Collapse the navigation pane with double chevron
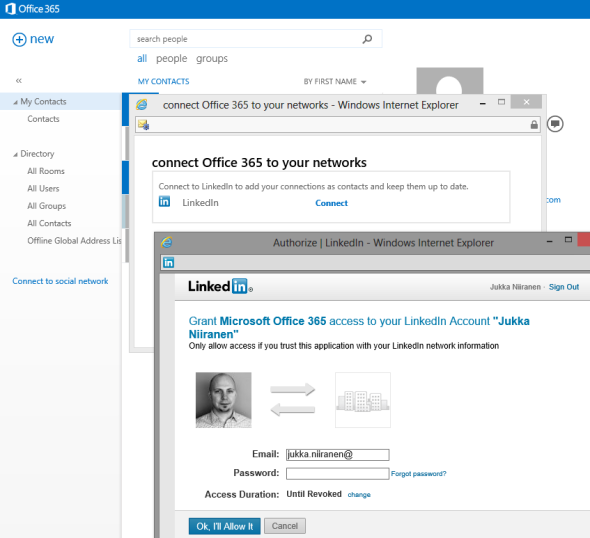This screenshot has width=590, height=538. [x=19, y=81]
